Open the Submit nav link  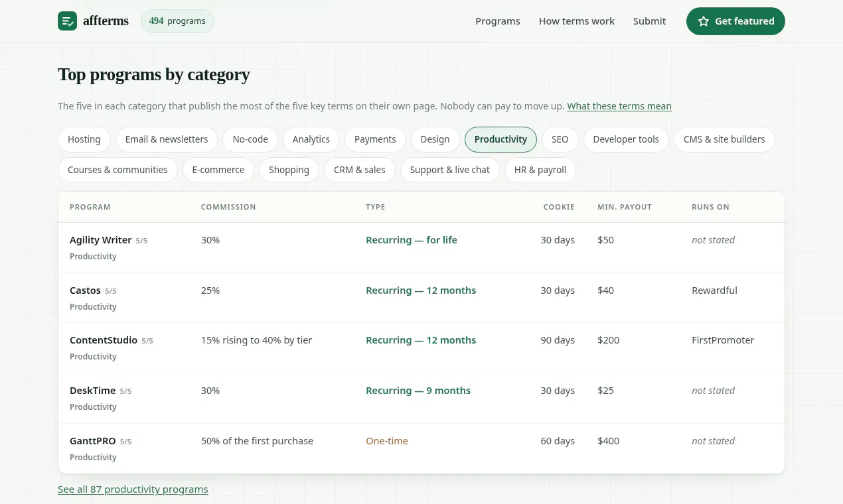[649, 21]
